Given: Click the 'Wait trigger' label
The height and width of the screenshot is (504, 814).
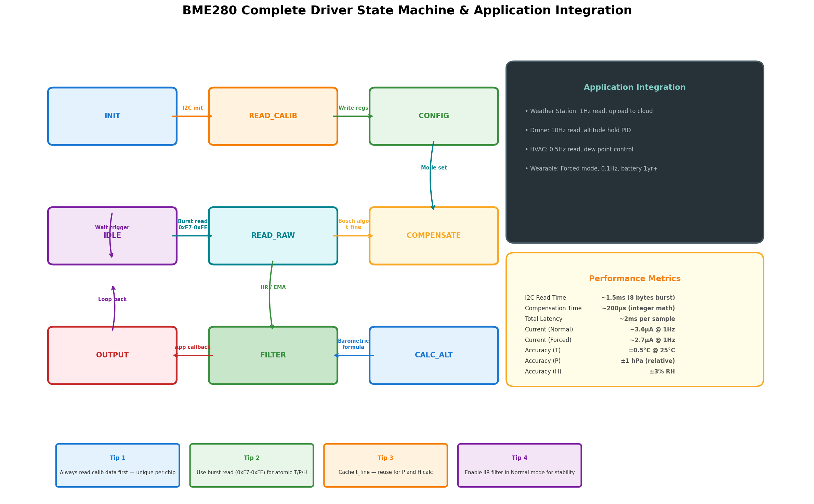Looking at the screenshot, I should coord(112,228).
